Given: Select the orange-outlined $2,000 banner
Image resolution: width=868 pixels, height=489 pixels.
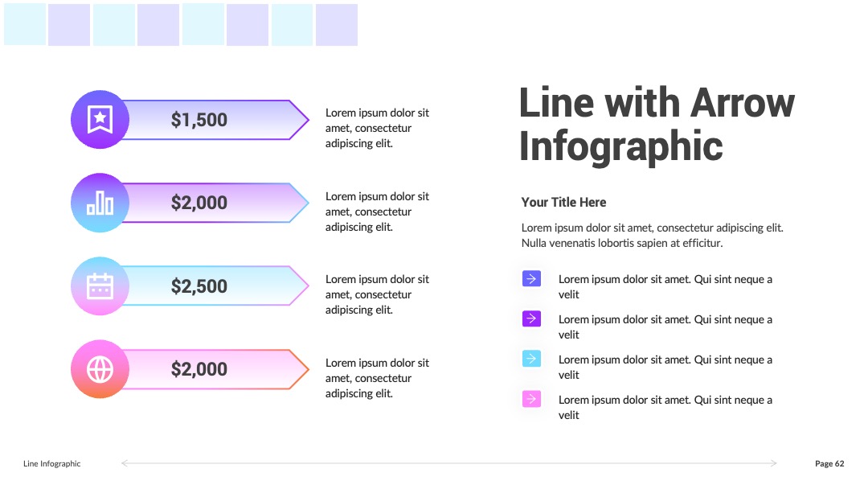Looking at the screenshot, I should click(213, 369).
